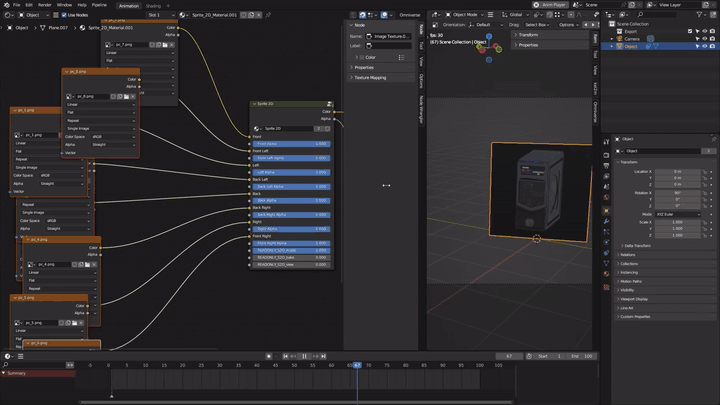This screenshot has width=720, height=405.
Task: Click the Blender logo icon
Action: 6,5
